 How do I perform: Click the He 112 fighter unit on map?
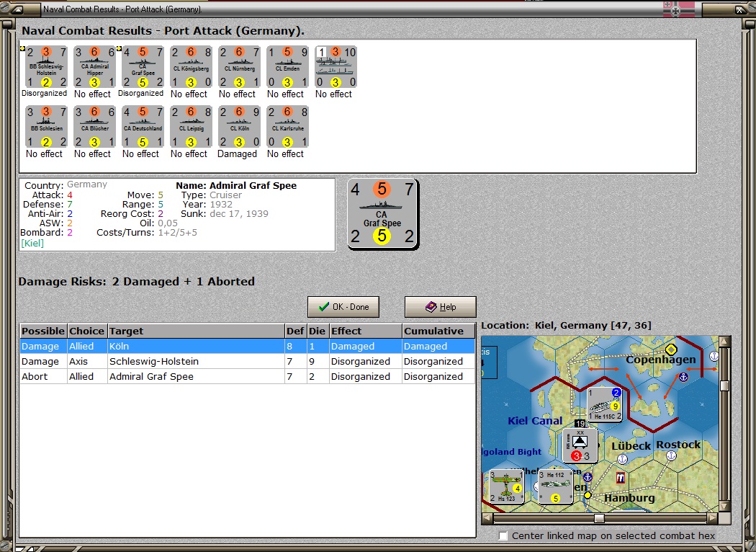(555, 486)
